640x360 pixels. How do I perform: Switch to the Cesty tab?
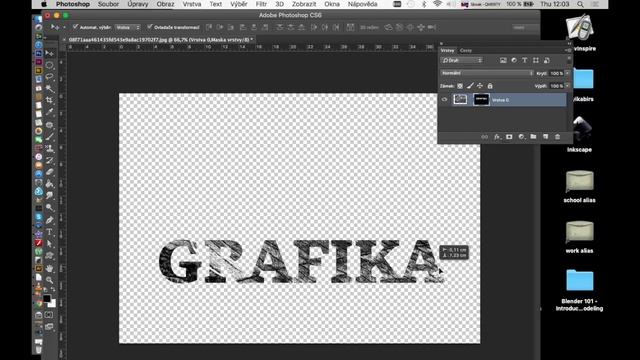[466, 51]
